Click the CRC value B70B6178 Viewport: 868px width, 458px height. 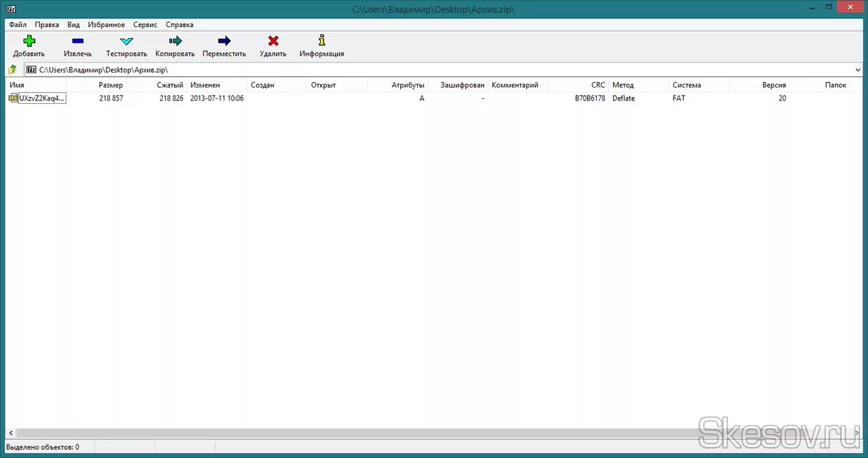tap(590, 98)
